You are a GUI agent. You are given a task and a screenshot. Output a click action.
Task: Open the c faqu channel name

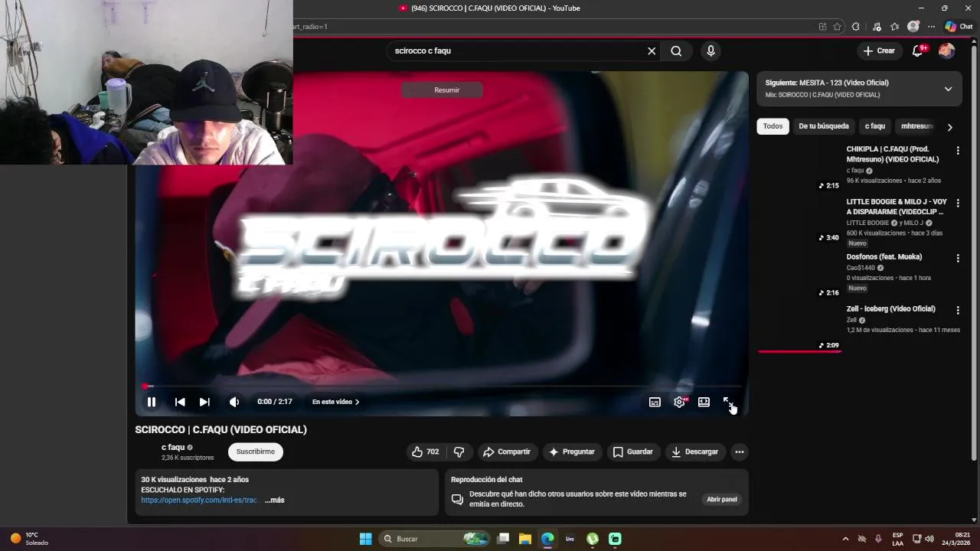click(173, 448)
